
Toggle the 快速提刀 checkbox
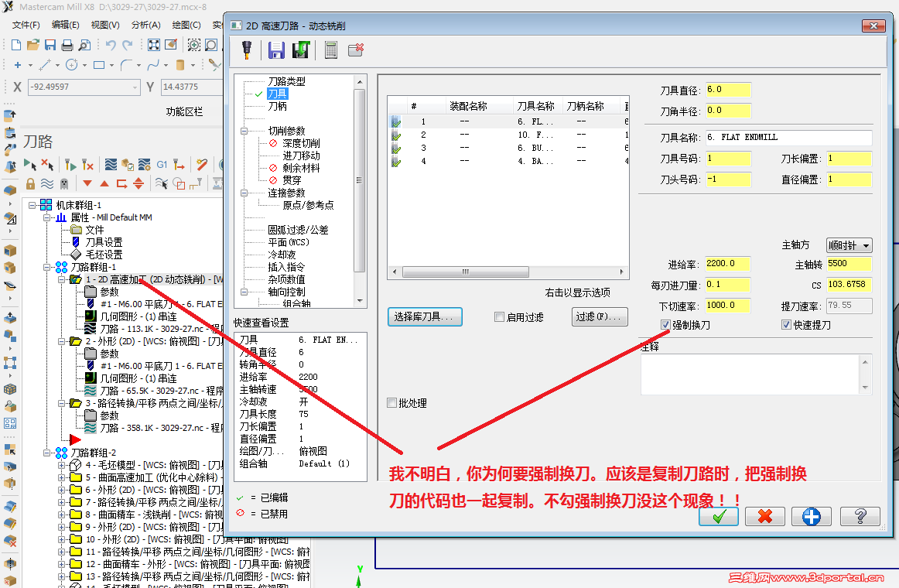point(786,325)
